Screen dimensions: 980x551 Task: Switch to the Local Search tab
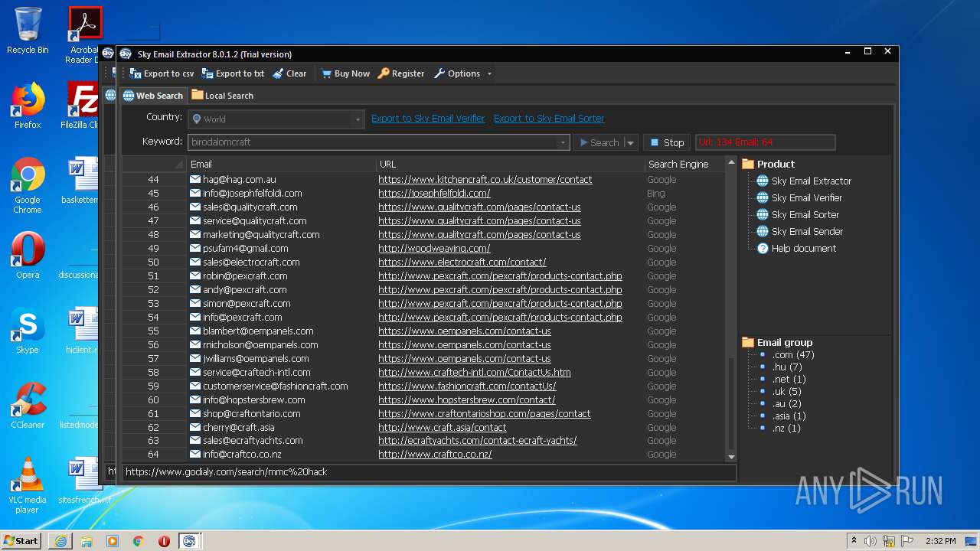coord(223,96)
